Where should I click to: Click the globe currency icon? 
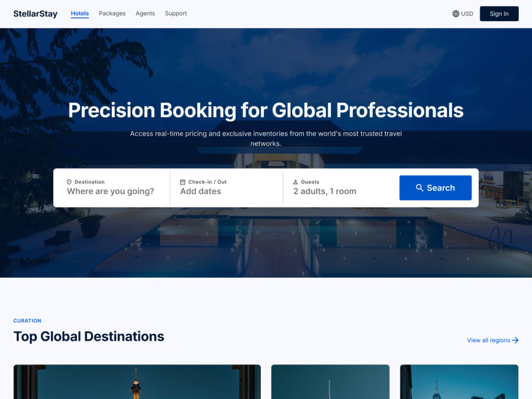click(x=456, y=14)
